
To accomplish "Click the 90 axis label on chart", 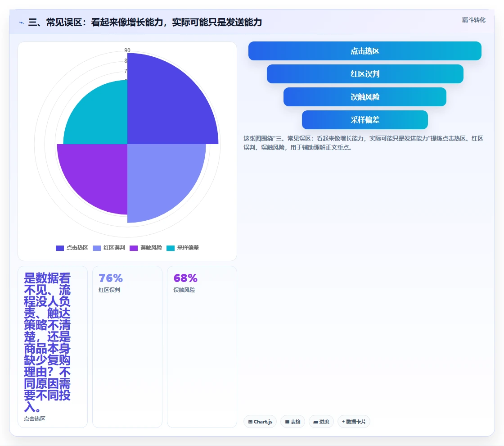I will [127, 50].
